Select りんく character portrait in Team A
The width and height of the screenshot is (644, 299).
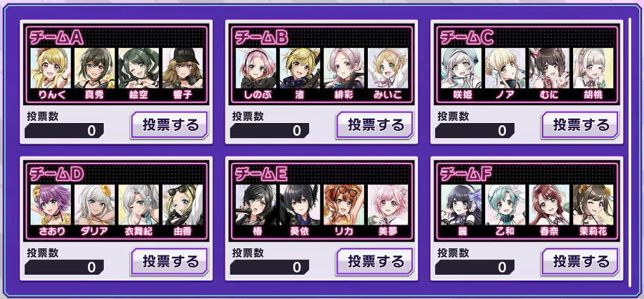51,68
